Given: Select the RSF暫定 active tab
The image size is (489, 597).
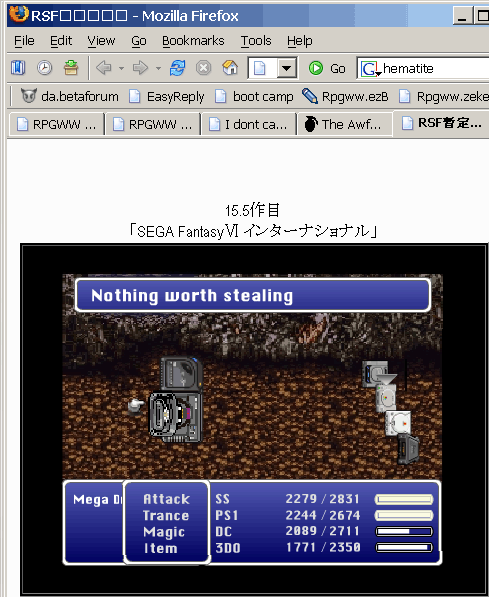Looking at the screenshot, I should coord(442,123).
